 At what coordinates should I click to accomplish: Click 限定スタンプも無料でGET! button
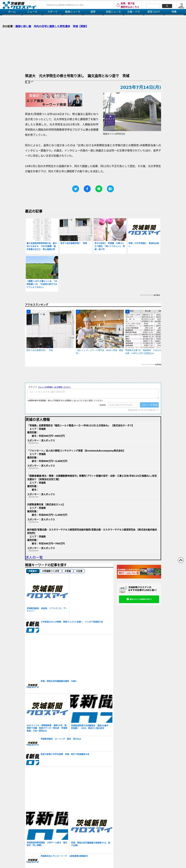point(139,599)
